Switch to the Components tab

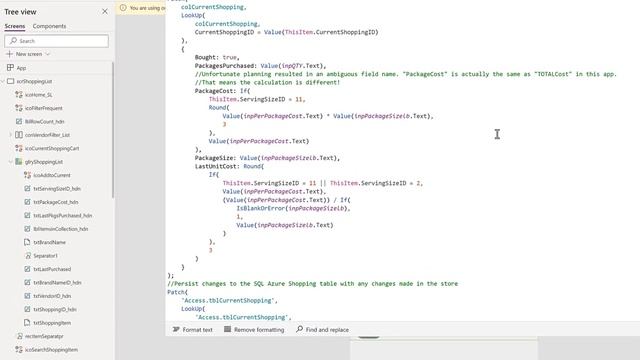pos(49,26)
